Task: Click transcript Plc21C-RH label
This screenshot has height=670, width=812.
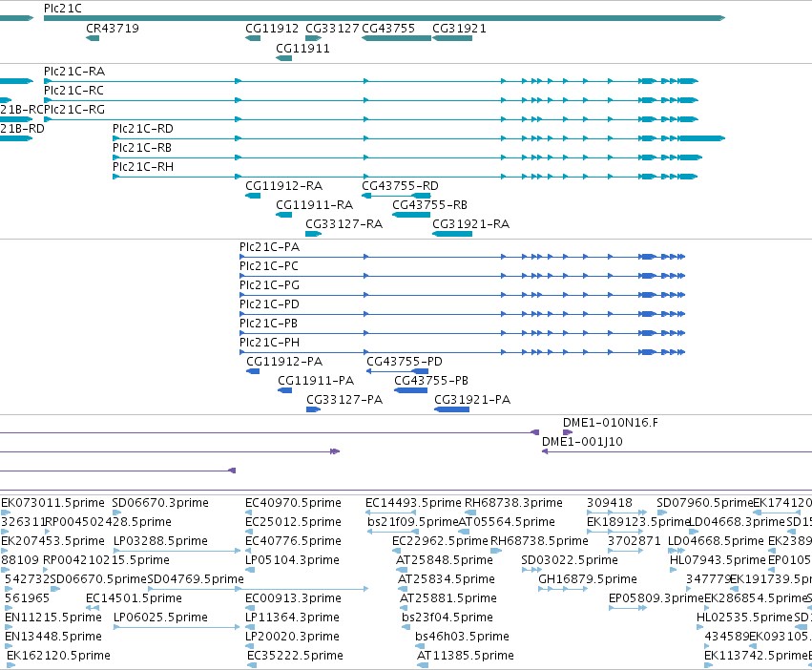Action: (143, 167)
